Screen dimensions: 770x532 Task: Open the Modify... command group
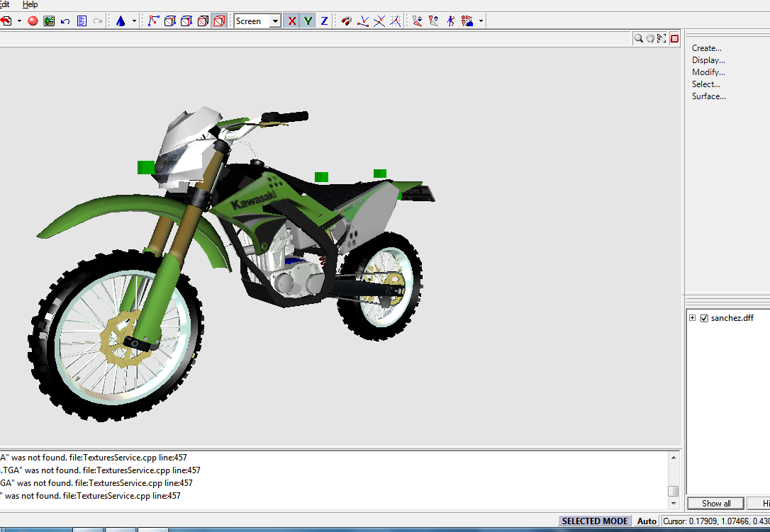[x=708, y=72]
